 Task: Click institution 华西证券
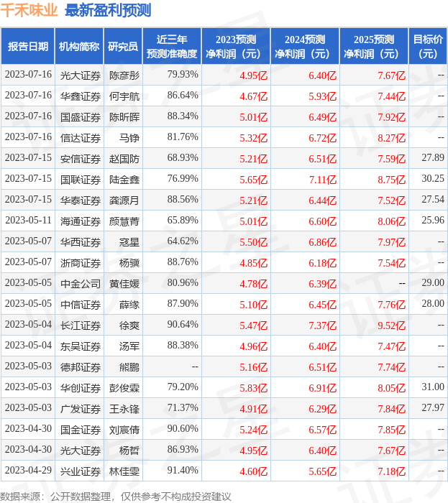coord(81,242)
